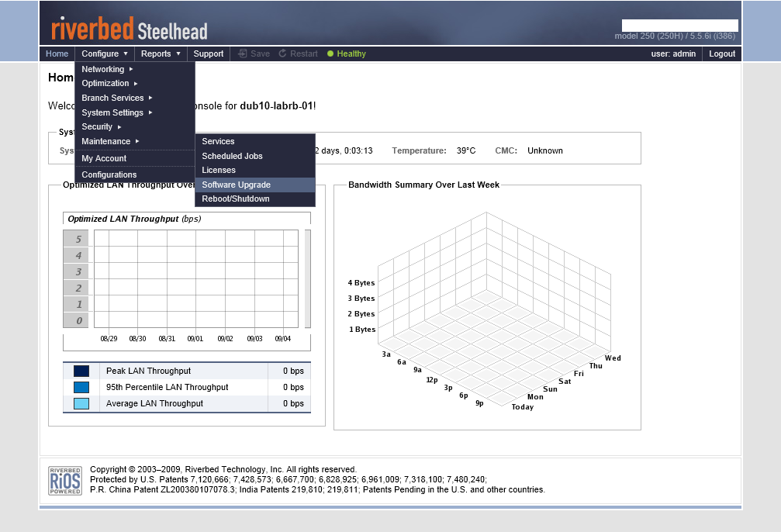Select Services in Maintenance submenu
The width and height of the screenshot is (781, 532).
pyautogui.click(x=255, y=141)
